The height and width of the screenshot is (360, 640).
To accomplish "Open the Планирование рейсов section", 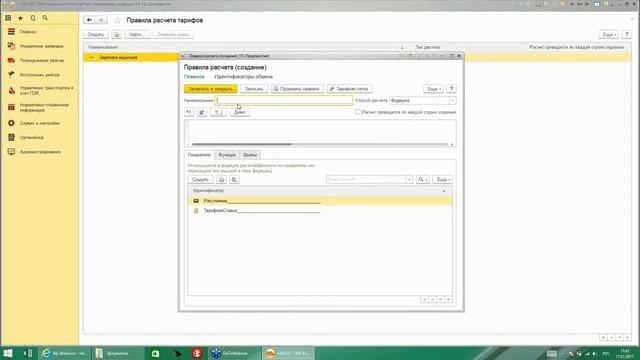I will coord(42,60).
